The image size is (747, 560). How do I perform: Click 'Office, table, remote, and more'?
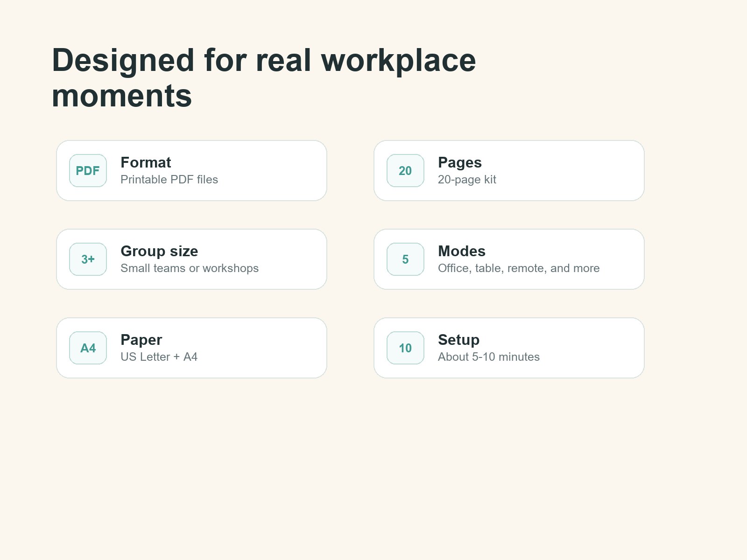(x=519, y=268)
